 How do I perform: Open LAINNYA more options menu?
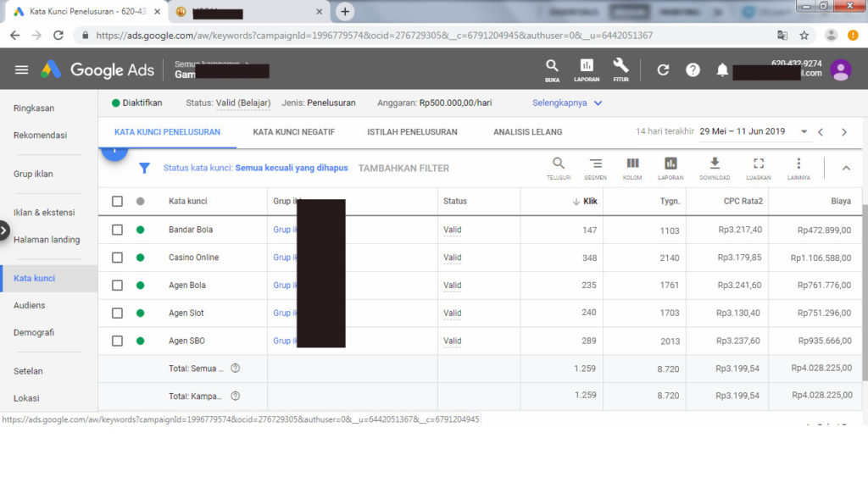[x=798, y=169]
